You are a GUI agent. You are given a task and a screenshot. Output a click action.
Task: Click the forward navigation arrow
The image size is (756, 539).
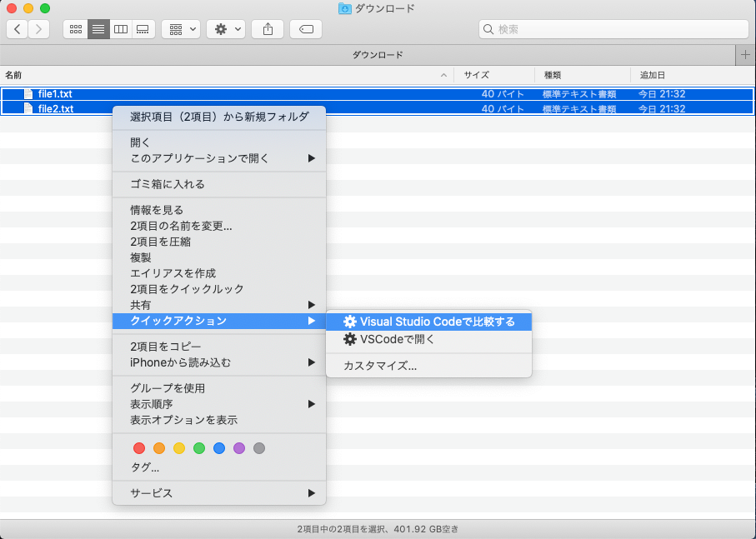click(x=38, y=29)
